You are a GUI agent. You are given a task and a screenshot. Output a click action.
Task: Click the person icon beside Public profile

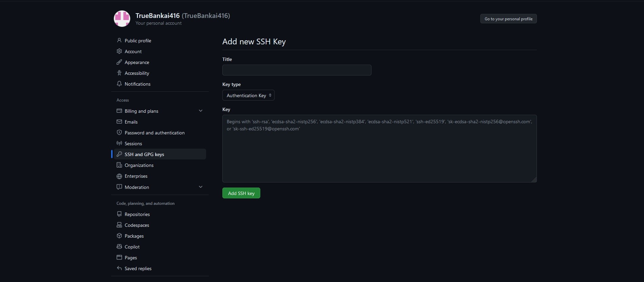[119, 40]
